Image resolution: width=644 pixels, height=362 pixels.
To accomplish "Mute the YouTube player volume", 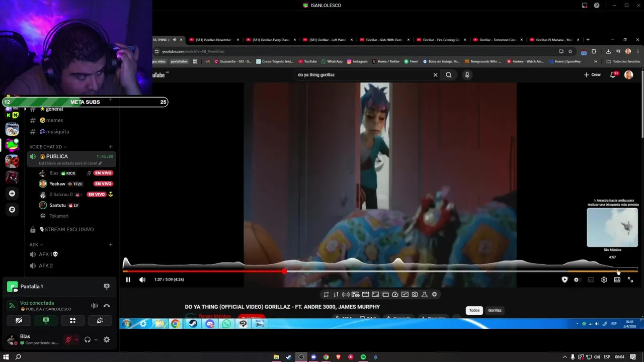I will [142, 280].
